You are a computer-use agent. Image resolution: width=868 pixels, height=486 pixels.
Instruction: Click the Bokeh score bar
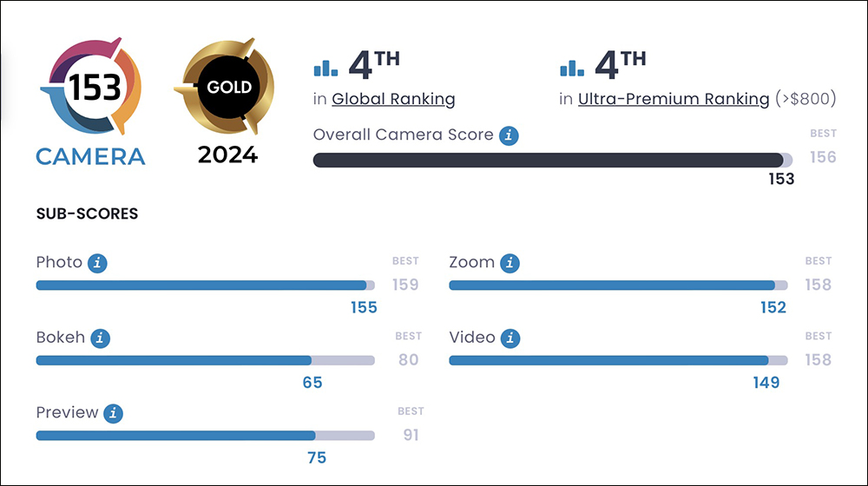(206, 361)
